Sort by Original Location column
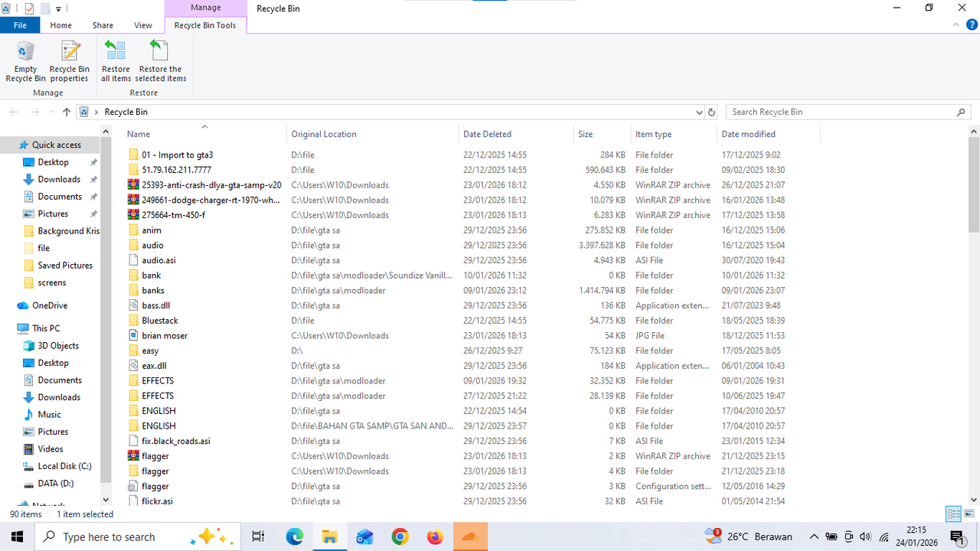 (x=374, y=134)
